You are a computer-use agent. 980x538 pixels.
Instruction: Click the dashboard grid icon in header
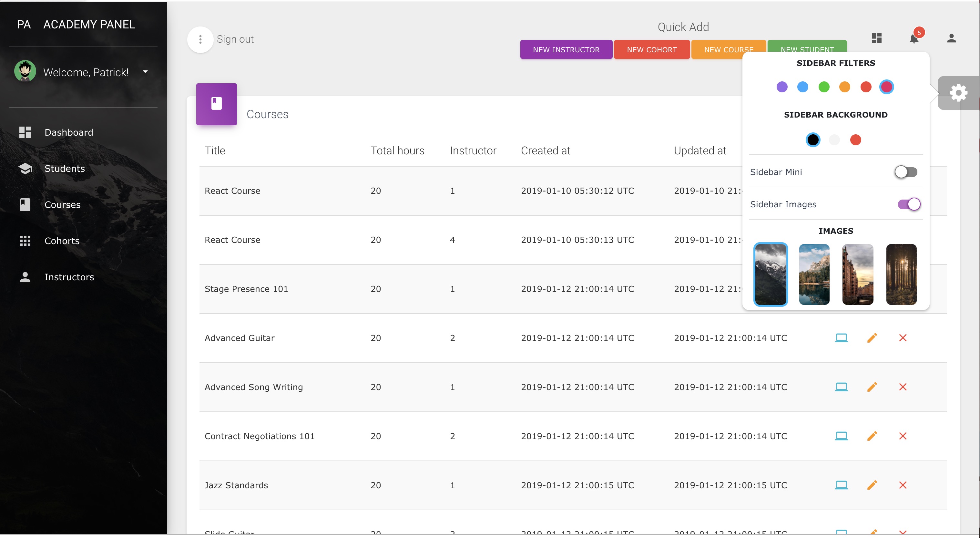tap(876, 38)
